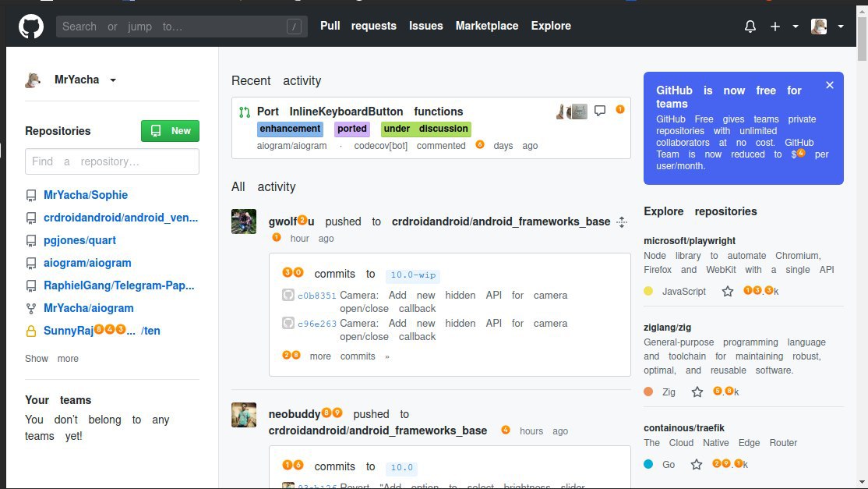This screenshot has height=489, width=868.
Task: Open the profile avatar menu in header
Action: [x=827, y=26]
